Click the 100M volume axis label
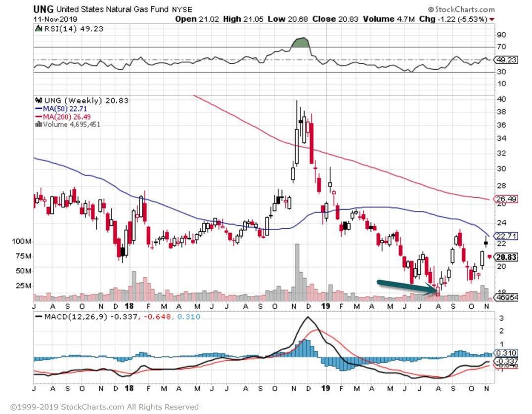The image size is (532, 414). (x=22, y=242)
